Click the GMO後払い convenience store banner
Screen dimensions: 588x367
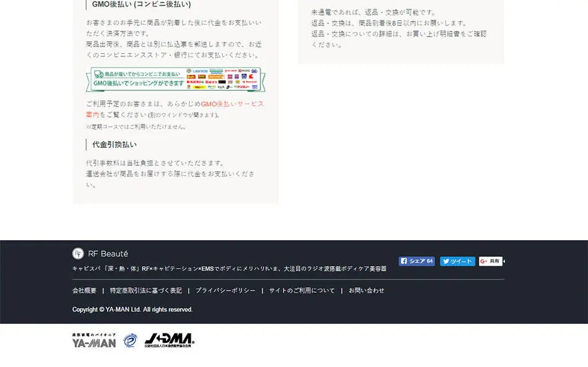tap(176, 79)
